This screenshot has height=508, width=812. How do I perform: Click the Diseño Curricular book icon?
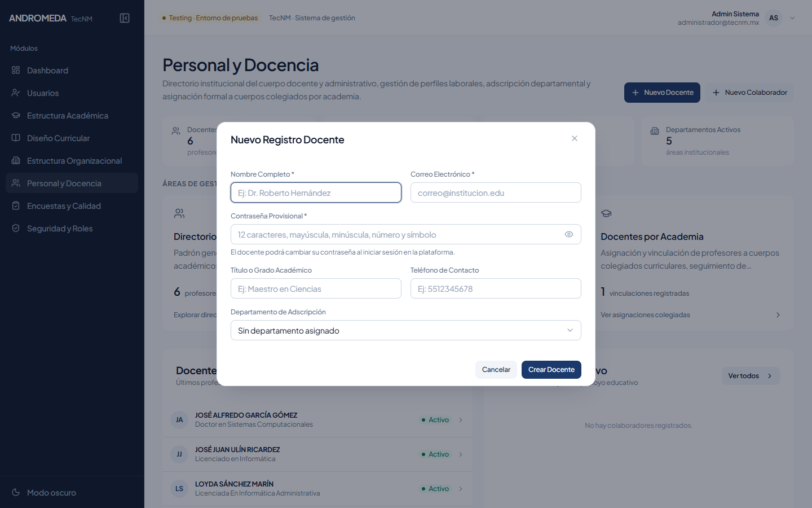point(16,138)
